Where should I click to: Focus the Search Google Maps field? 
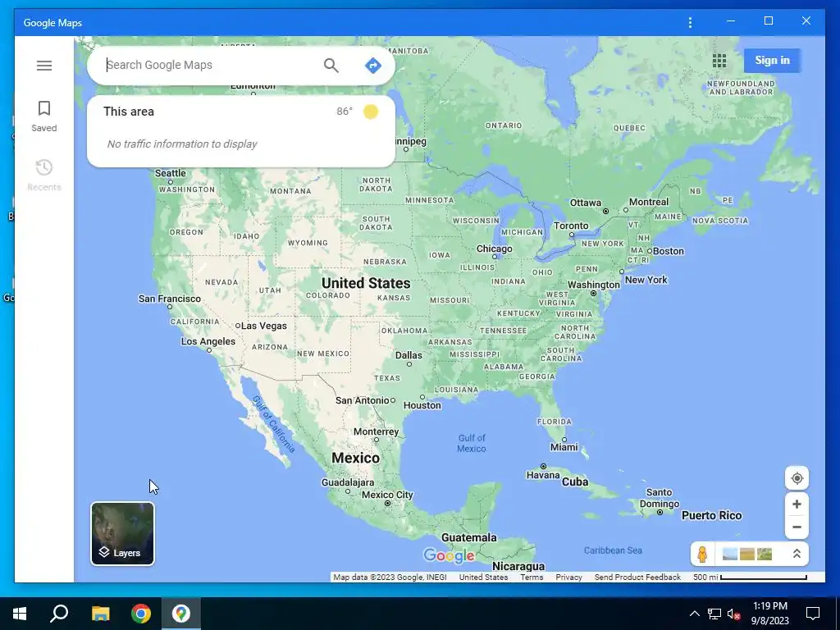click(x=212, y=66)
